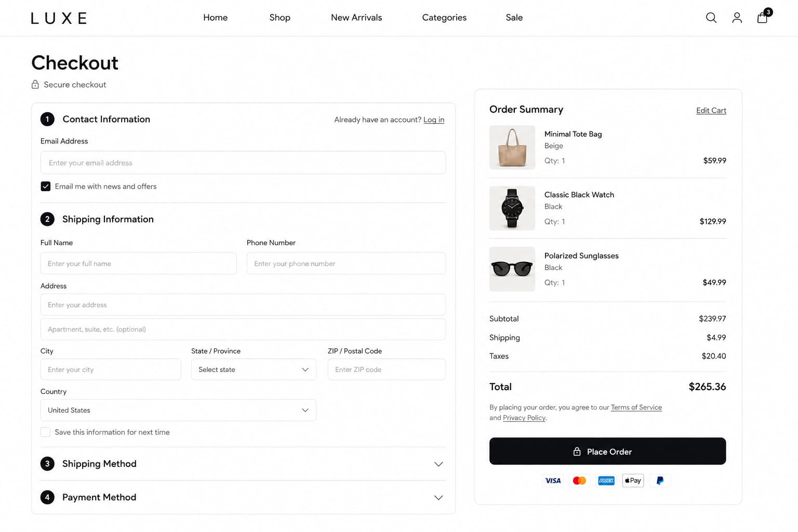Screen dimensions: 798x532
Task: Click the $49.99 sunglasses price
Action: [x=714, y=283]
